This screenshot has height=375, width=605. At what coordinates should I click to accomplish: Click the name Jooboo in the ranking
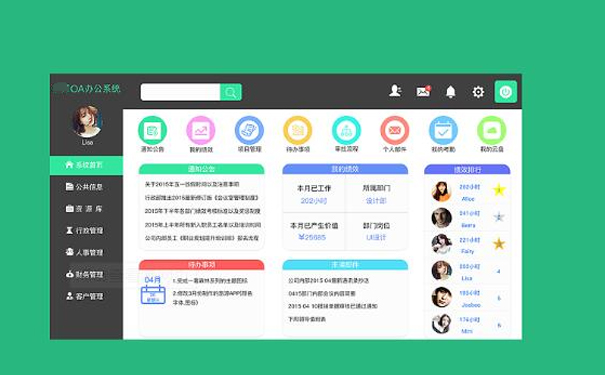click(x=471, y=305)
